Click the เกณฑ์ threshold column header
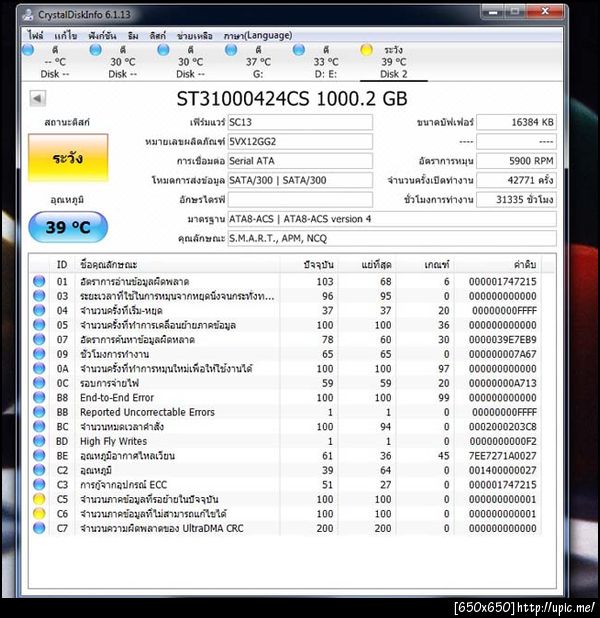Screen dimensions: 600x618 [425, 264]
